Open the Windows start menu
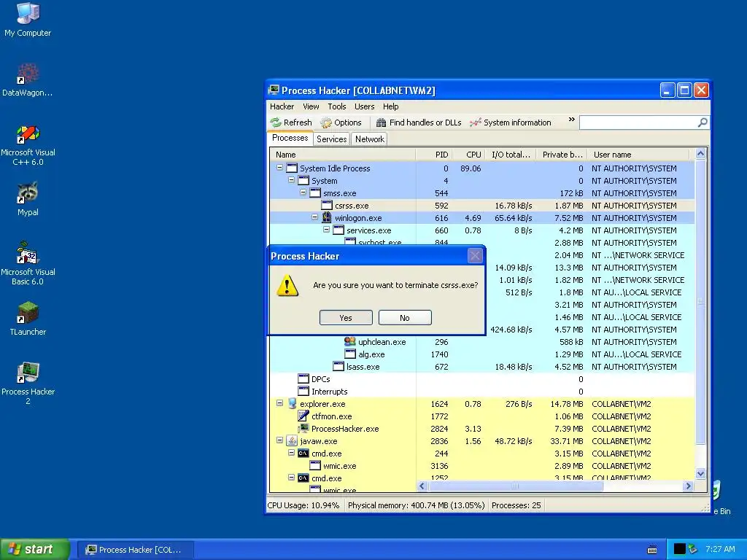Screen dimensions: 747x560 click(x=35, y=549)
